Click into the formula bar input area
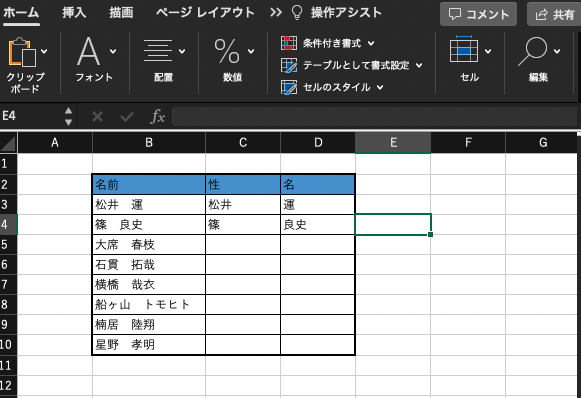Image resolution: width=581 pixels, height=398 pixels. pos(374,116)
